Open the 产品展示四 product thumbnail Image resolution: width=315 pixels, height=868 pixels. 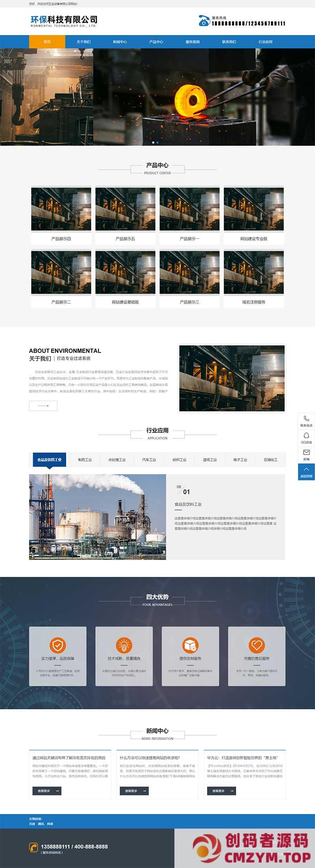[61, 209]
